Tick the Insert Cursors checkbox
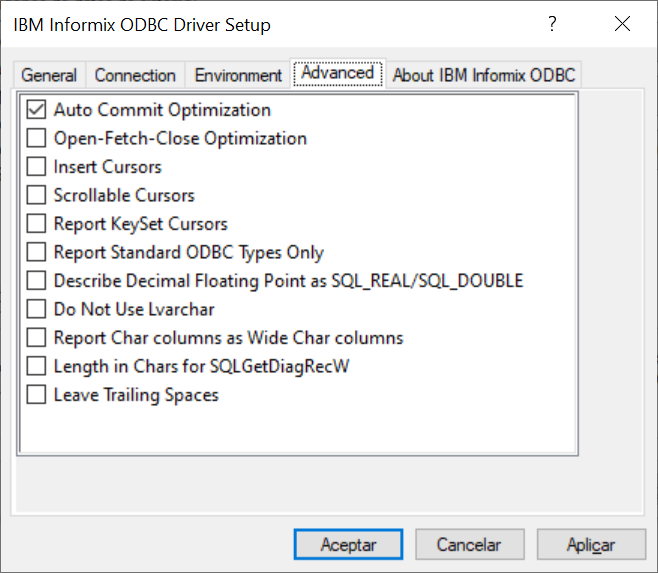Screen dimensions: 658x573 tap(36, 167)
